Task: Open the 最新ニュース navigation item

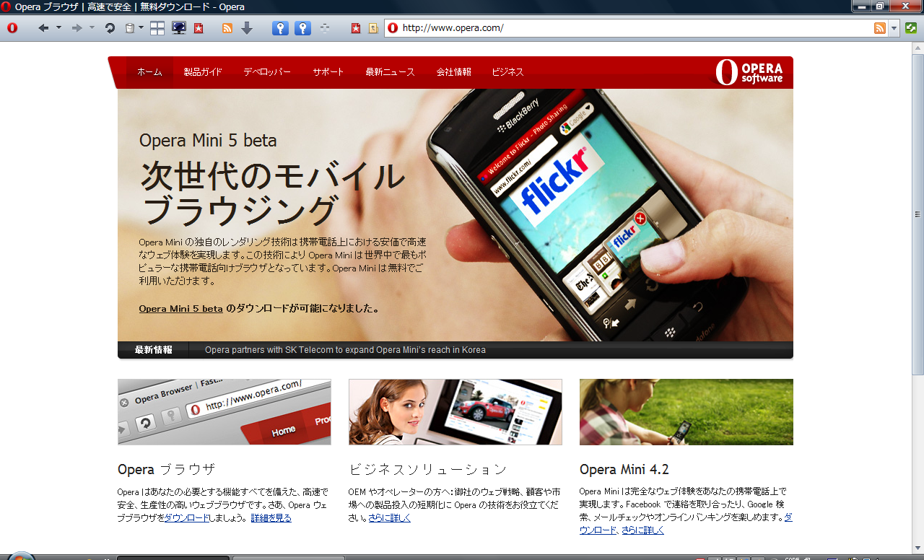Action: pos(390,72)
